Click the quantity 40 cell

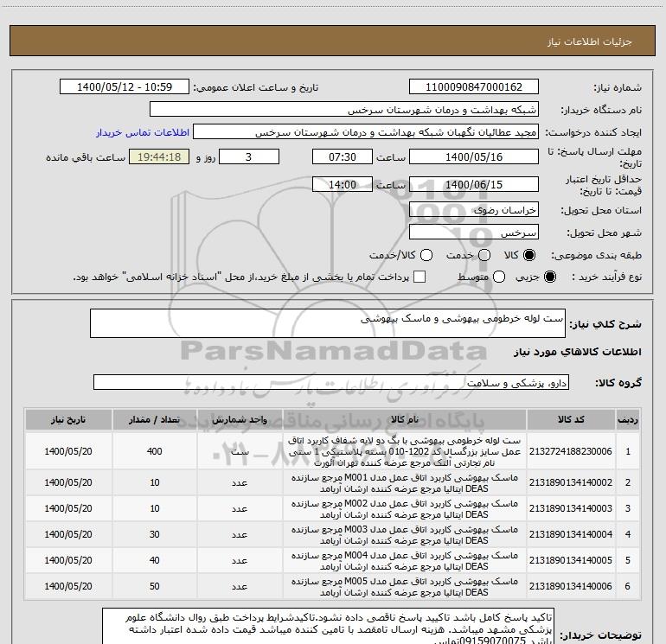pos(155,560)
